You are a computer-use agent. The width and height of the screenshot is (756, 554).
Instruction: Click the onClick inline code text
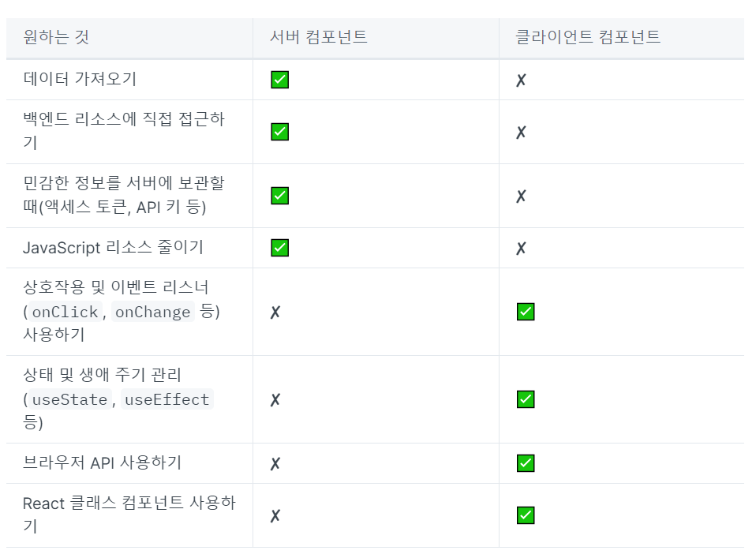click(65, 312)
